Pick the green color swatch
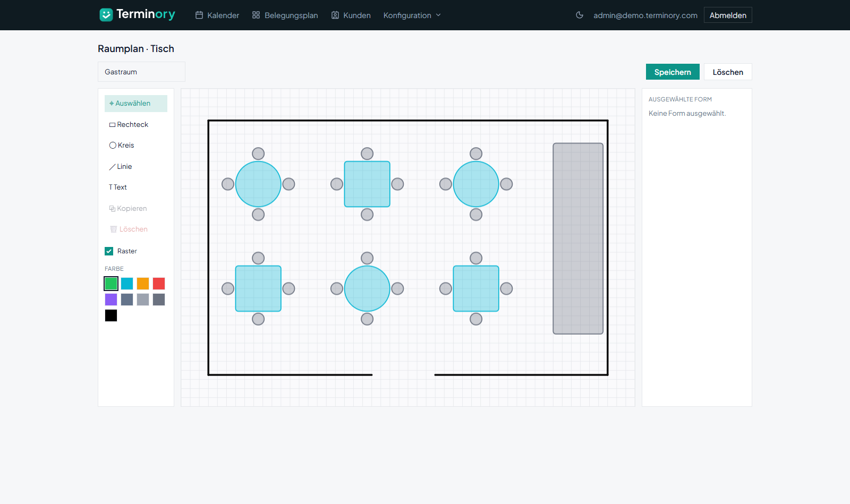 [111, 284]
